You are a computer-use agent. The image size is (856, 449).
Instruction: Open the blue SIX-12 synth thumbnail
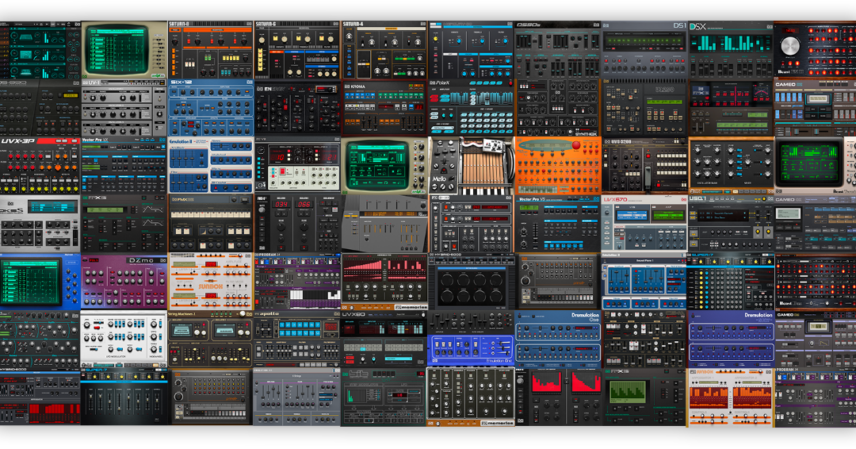point(211,108)
